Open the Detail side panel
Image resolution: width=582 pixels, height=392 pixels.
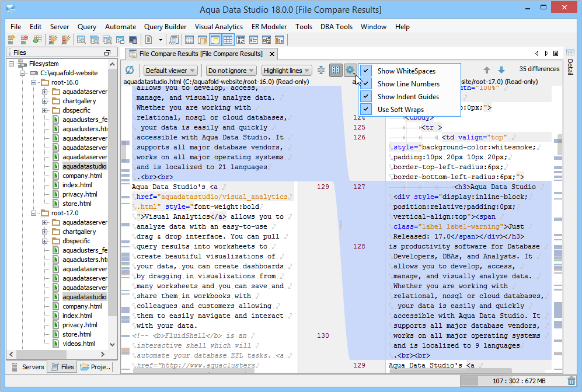[x=570, y=62]
